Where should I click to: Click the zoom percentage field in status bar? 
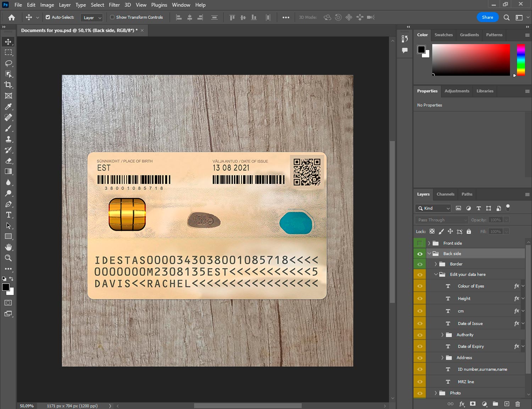[x=27, y=406]
